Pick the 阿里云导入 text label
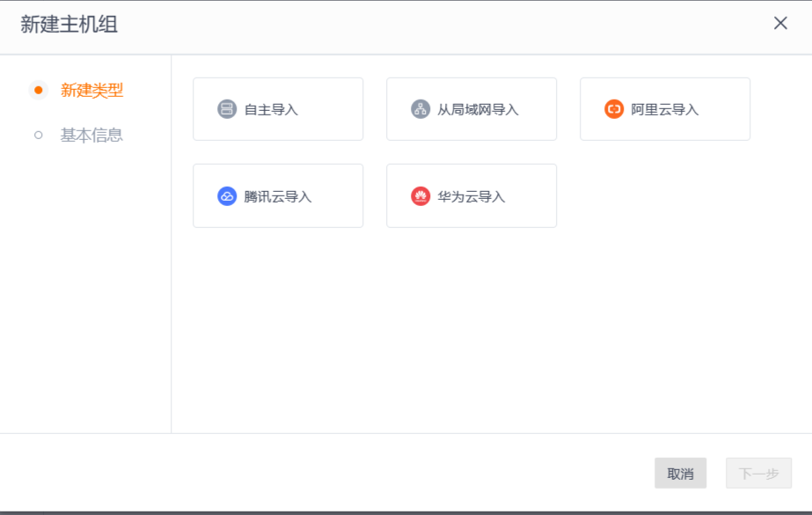The height and width of the screenshot is (515, 812). [664, 110]
